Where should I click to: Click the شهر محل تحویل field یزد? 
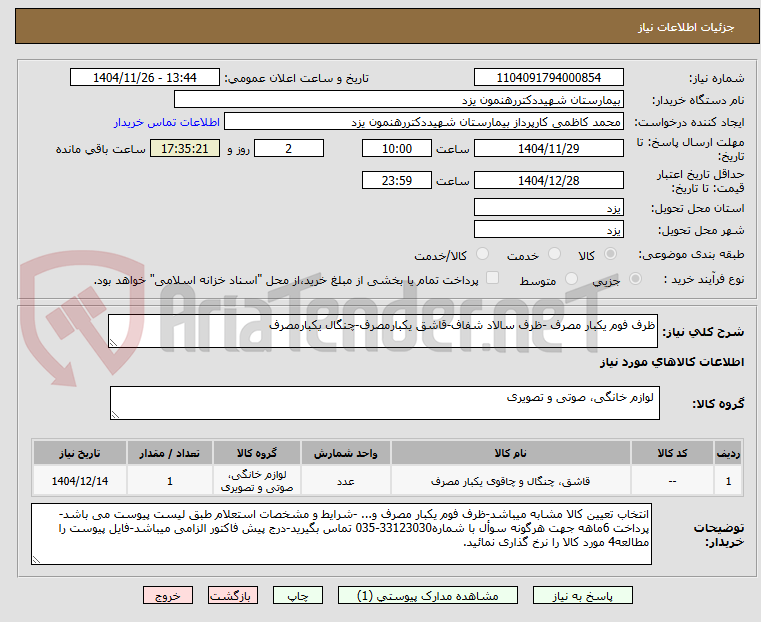pos(548,229)
